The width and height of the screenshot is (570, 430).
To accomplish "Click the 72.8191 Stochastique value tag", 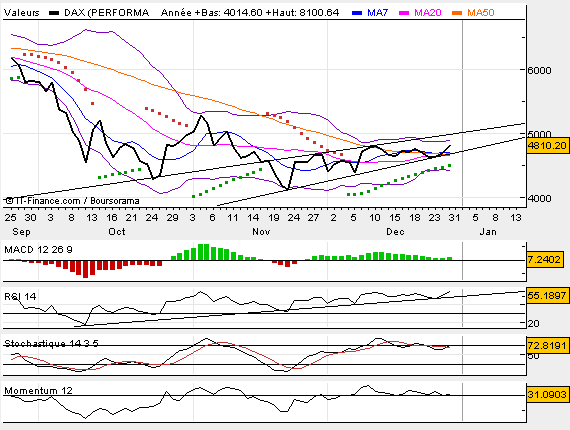I will (547, 345).
